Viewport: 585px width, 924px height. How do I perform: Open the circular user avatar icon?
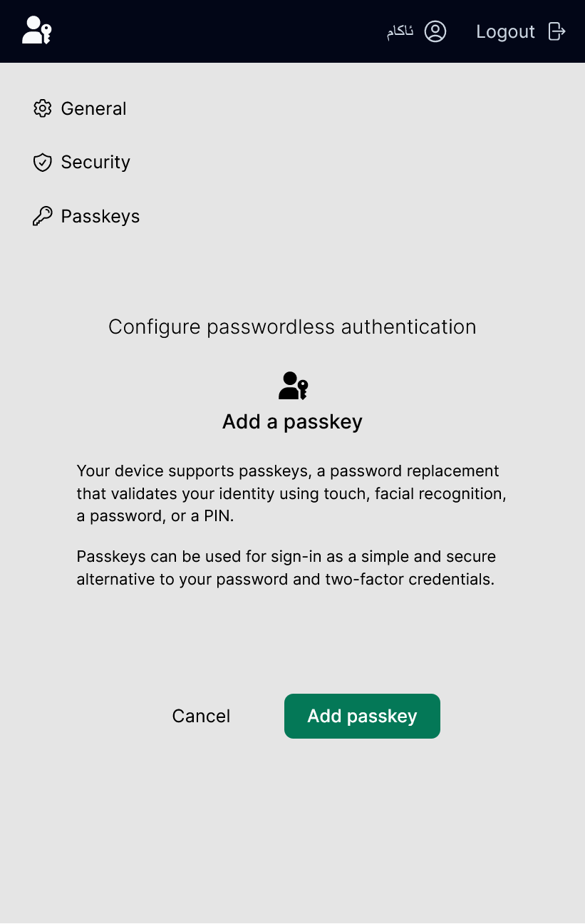(x=435, y=31)
